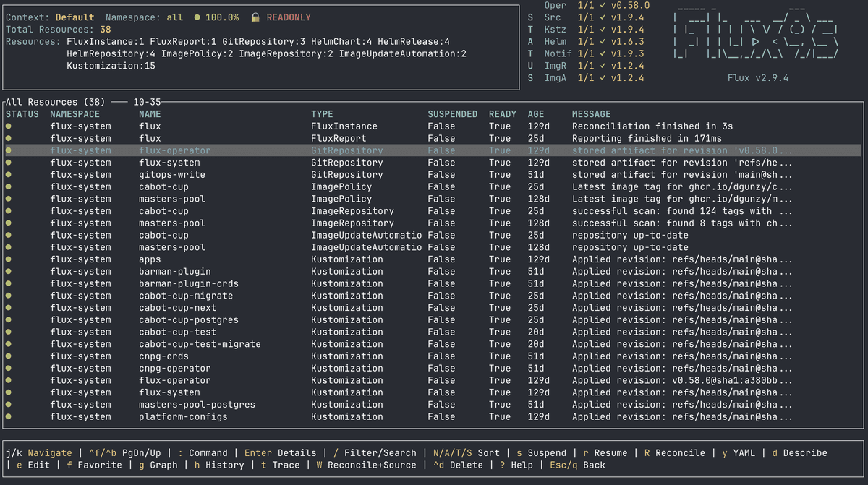Select the cabot-cup-test Kustomization name
This screenshot has height=485, width=868.
[178, 332]
